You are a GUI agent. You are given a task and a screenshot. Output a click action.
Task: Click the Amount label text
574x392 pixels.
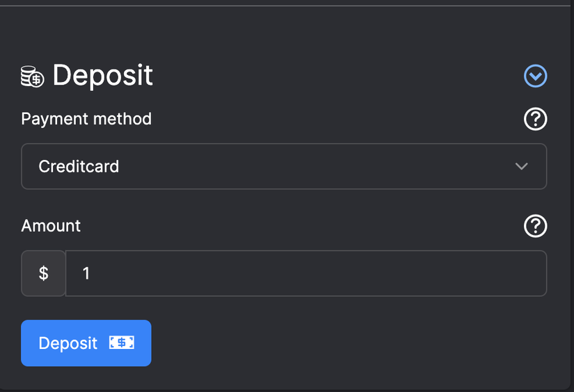pyautogui.click(x=51, y=226)
